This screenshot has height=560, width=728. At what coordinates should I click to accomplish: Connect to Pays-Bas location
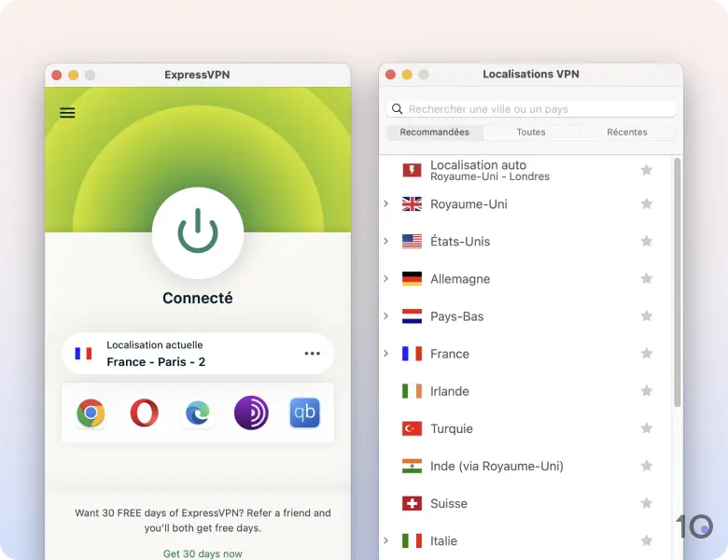point(456,316)
